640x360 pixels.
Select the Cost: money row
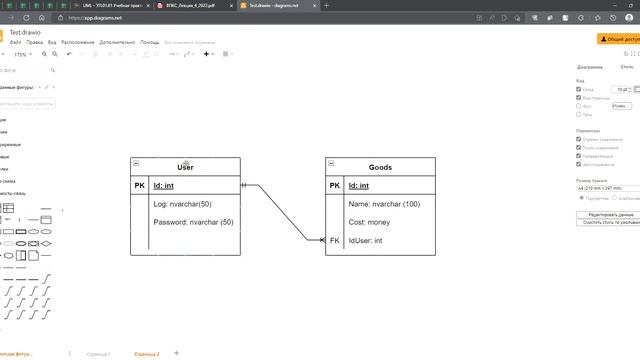pyautogui.click(x=380, y=222)
